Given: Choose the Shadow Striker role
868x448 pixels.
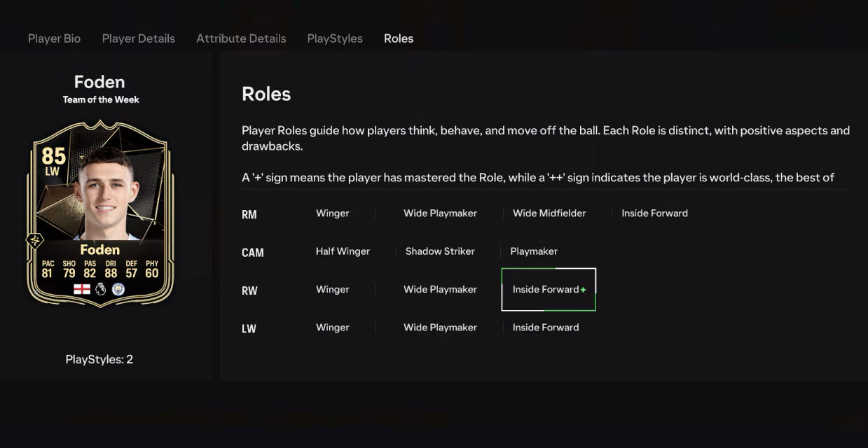Looking at the screenshot, I should [440, 251].
